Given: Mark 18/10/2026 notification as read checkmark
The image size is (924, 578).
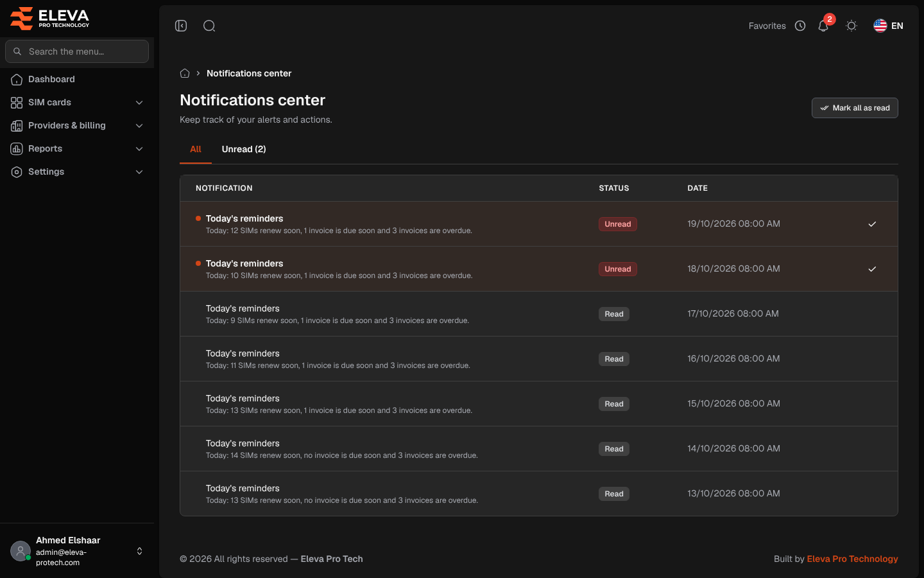Looking at the screenshot, I should tap(872, 269).
